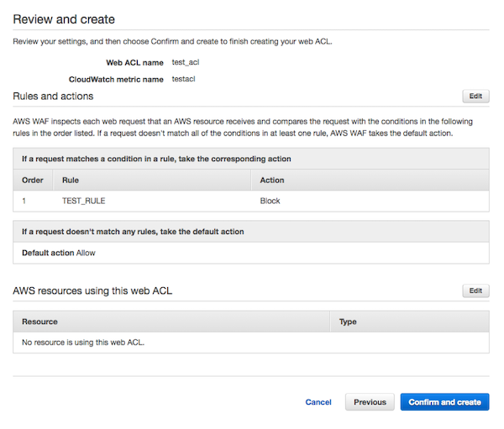Click the Type column header

348,322
